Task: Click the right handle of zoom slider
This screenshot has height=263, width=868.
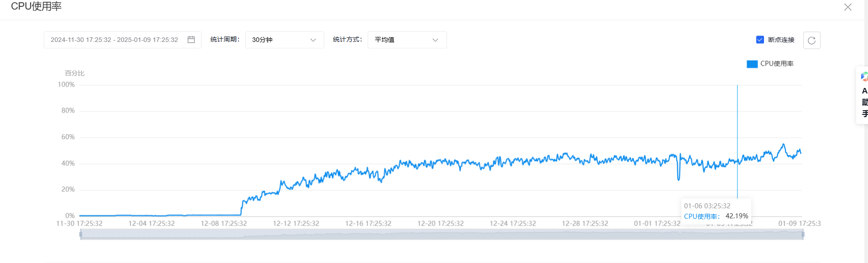Action: click(x=803, y=234)
